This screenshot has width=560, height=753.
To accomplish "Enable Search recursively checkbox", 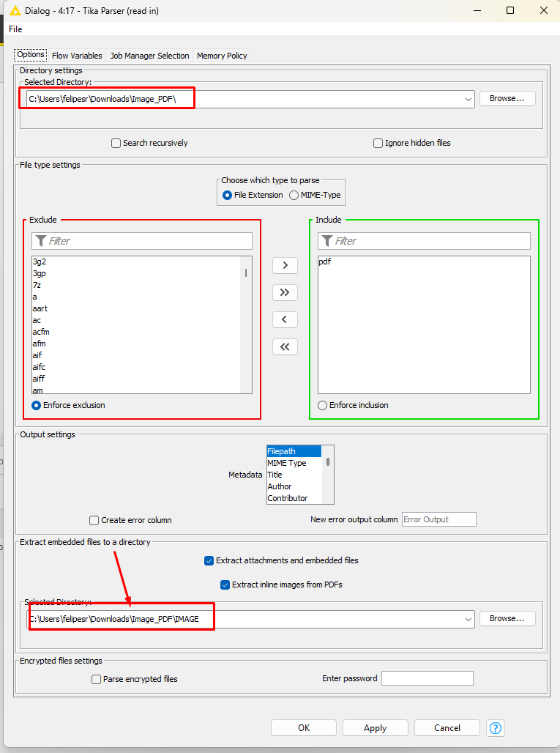I will click(x=116, y=144).
